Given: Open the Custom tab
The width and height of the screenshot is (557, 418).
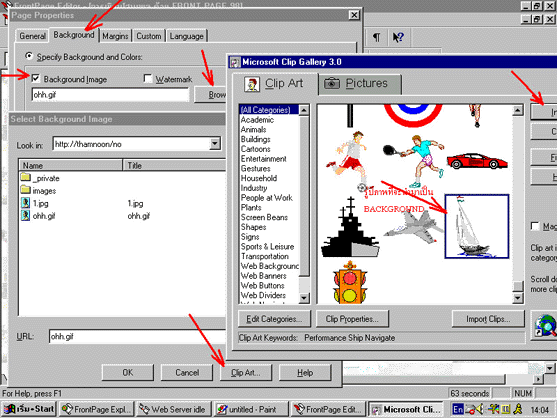Looking at the screenshot, I should tap(149, 36).
